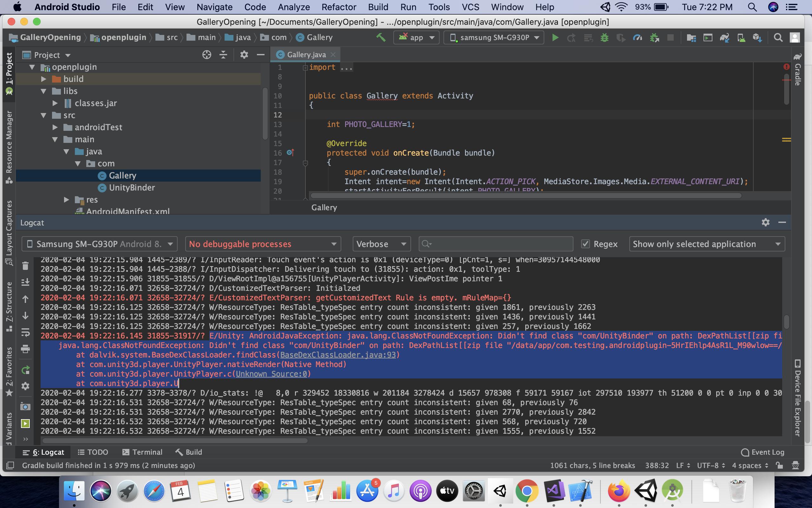The width and height of the screenshot is (812, 508).
Task: Toggle the Regex checkbox
Action: click(586, 244)
